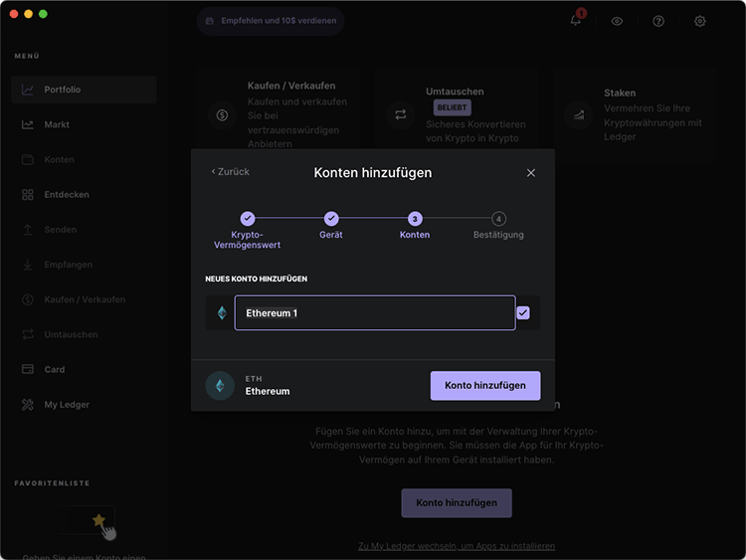
Task: Click the favorites star icon
Action: pyautogui.click(x=98, y=520)
